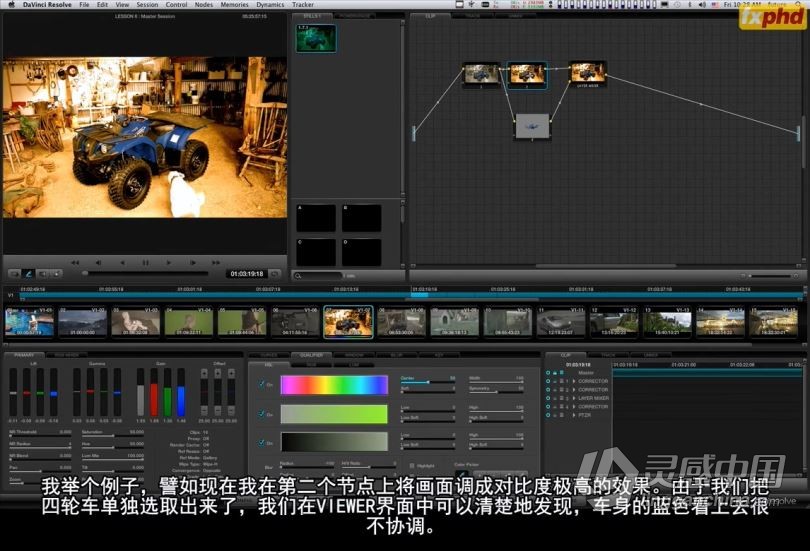The image size is (810, 551).
Task: Click the loop icon beside the timecode
Action: [275, 274]
